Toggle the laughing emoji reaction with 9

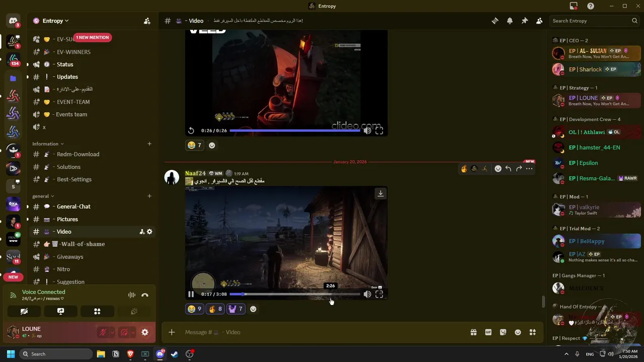coord(194,309)
